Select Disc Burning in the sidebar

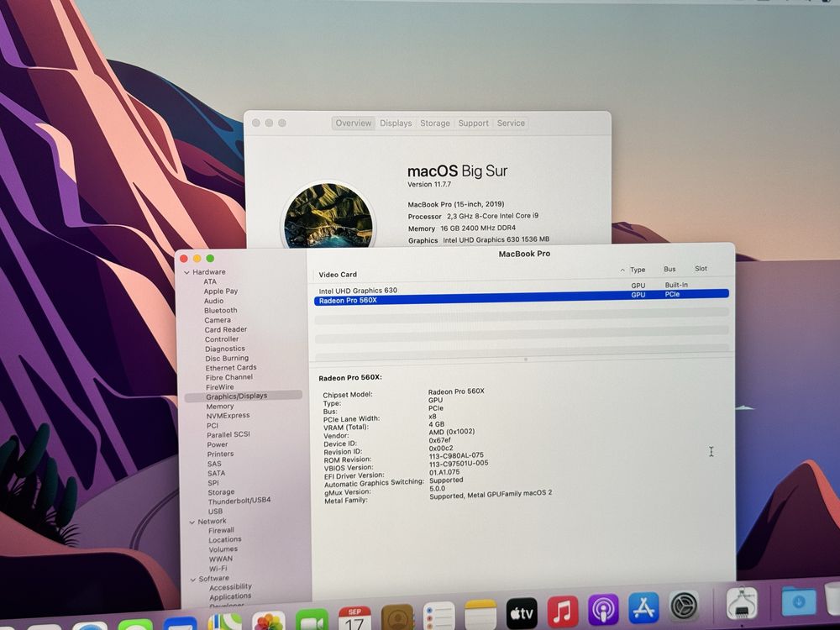click(x=227, y=359)
